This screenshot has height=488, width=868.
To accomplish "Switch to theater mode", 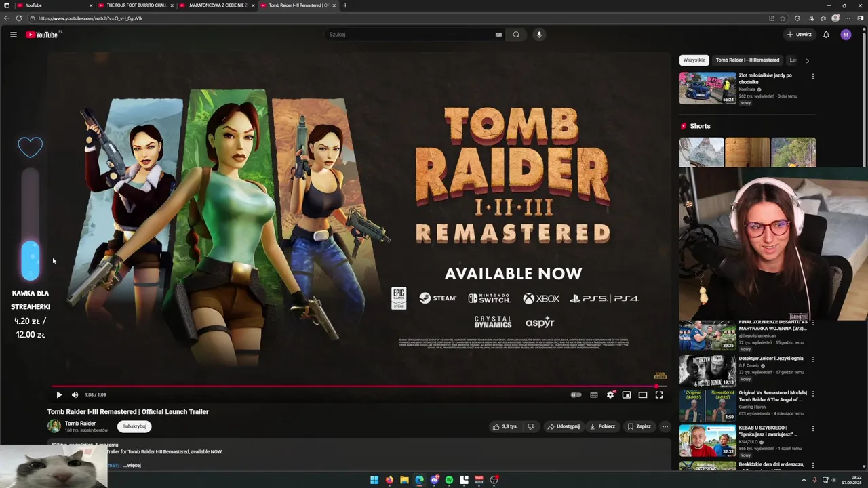I will [x=643, y=394].
